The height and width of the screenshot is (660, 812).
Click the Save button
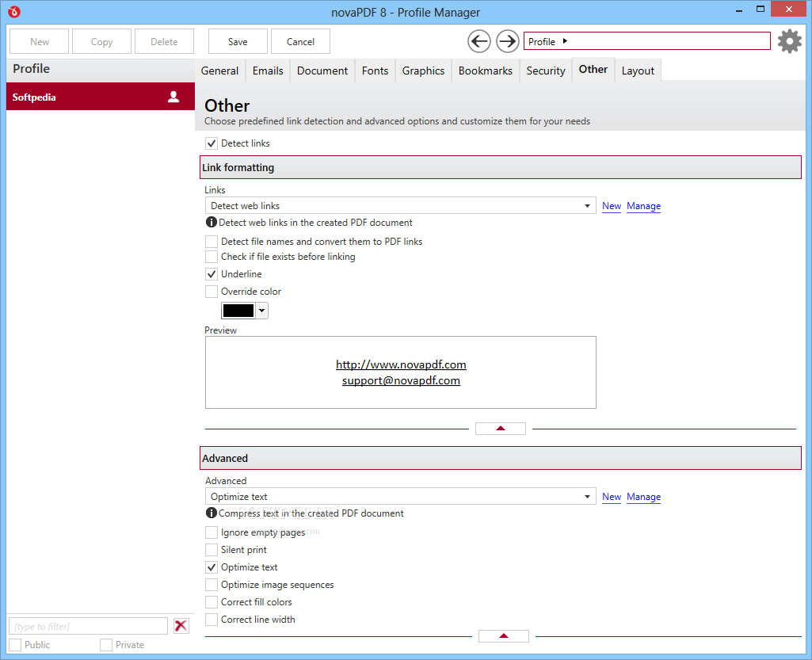coord(238,41)
